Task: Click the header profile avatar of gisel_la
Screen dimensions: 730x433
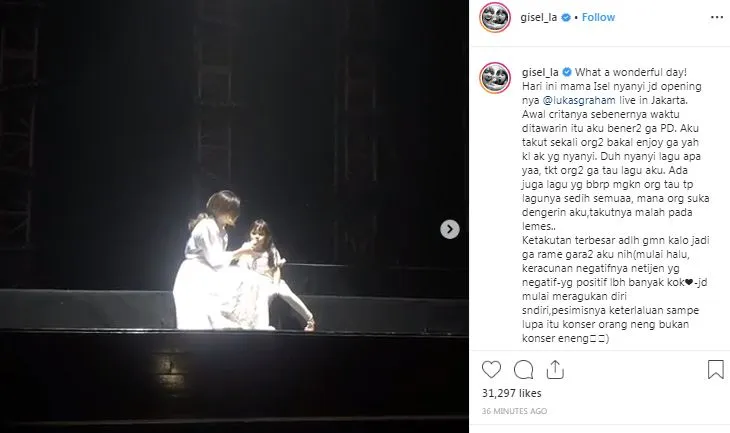Action: click(495, 17)
